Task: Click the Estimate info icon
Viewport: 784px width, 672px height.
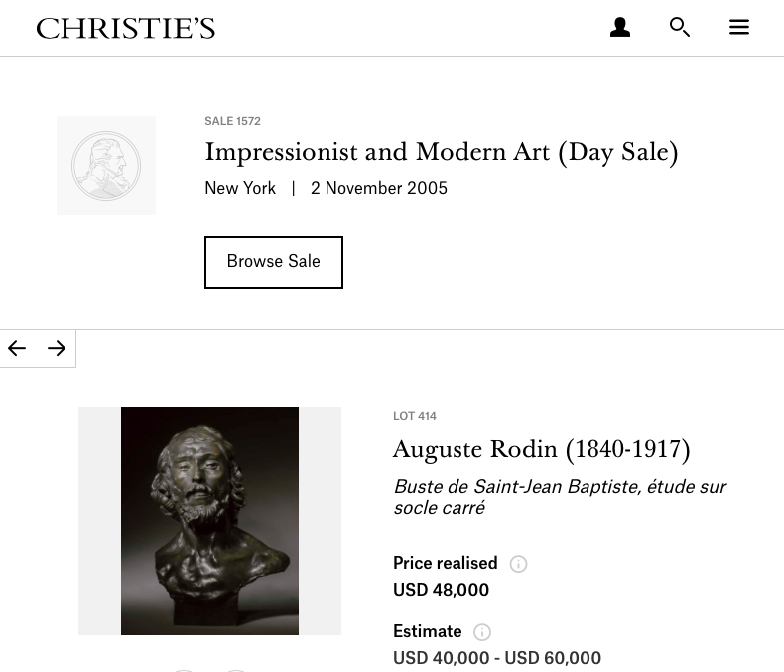Action: (482, 632)
